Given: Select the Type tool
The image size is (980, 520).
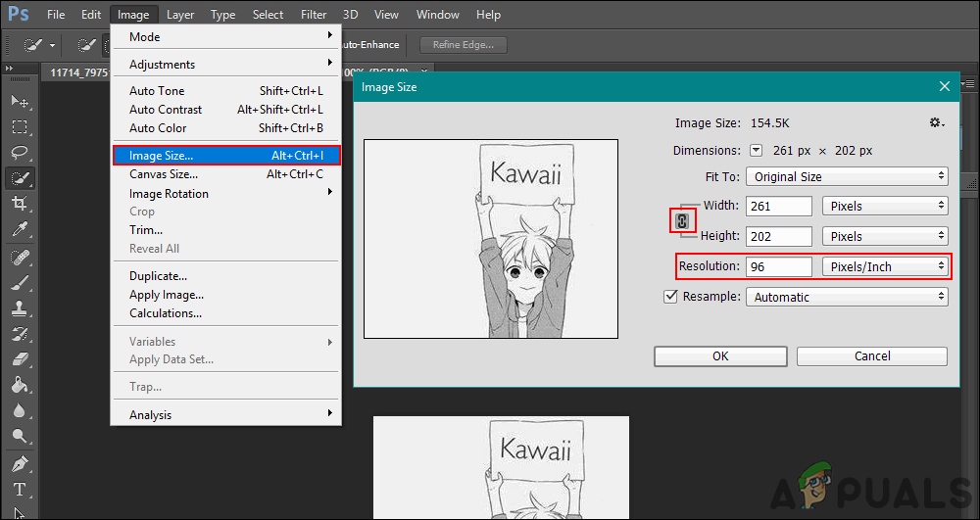Looking at the screenshot, I should (x=19, y=489).
